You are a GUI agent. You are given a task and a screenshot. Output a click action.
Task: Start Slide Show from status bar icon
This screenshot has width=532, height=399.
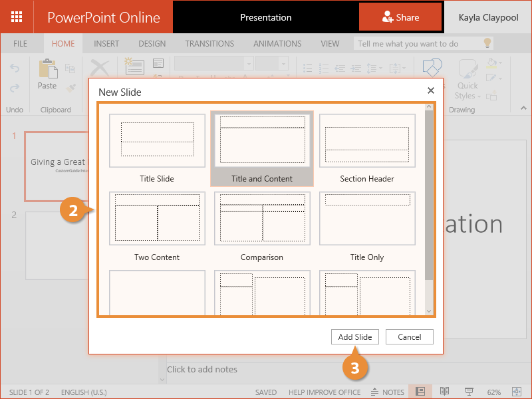click(x=468, y=392)
